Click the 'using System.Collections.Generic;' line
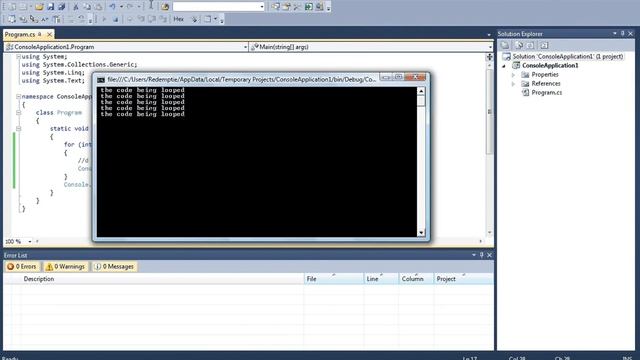This screenshot has width=640, height=360. click(79, 64)
